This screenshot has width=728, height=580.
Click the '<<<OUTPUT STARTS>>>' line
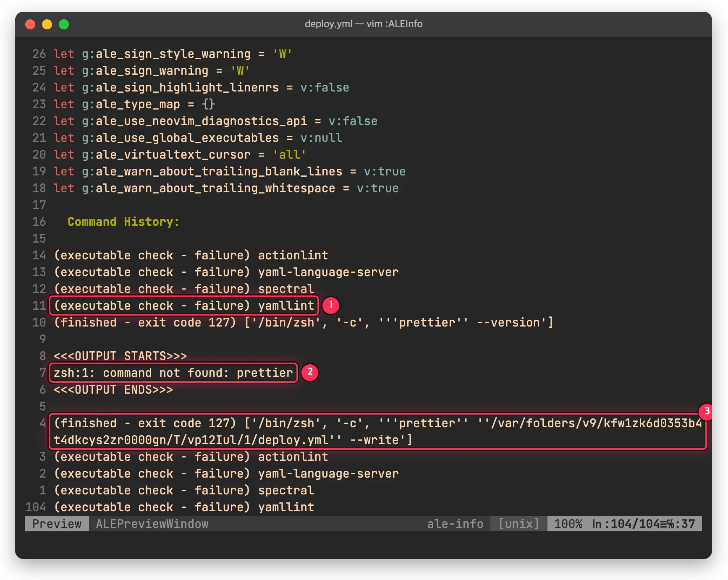[120, 356]
